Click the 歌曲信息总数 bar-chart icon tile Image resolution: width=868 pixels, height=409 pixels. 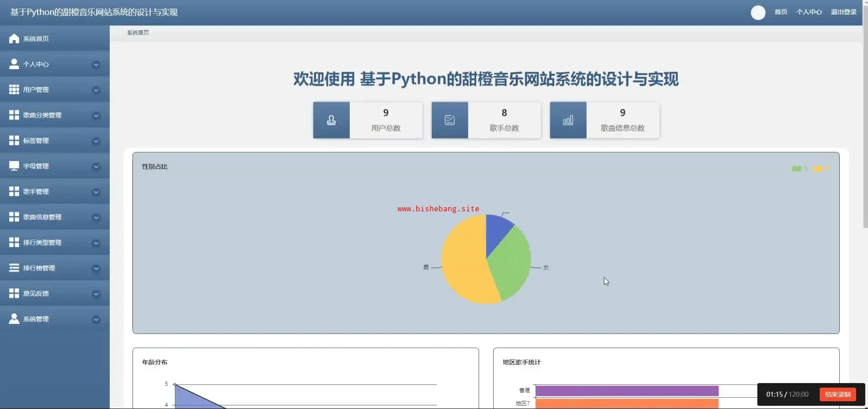click(568, 120)
